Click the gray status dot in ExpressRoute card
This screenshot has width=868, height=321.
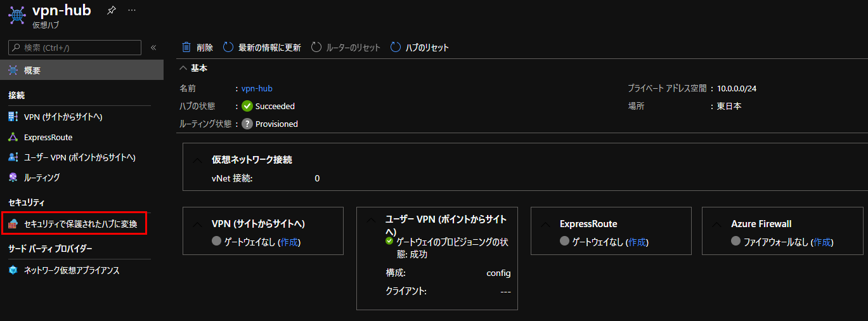point(565,241)
